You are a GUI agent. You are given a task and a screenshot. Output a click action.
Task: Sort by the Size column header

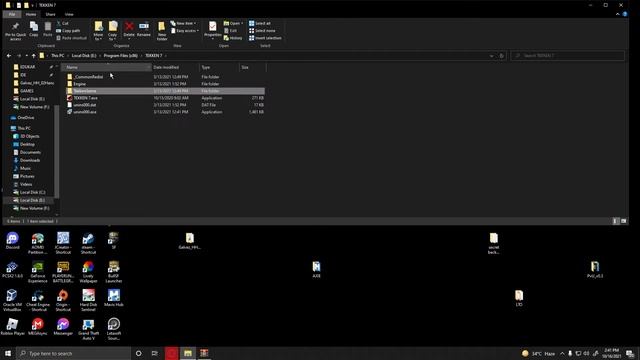point(252,67)
